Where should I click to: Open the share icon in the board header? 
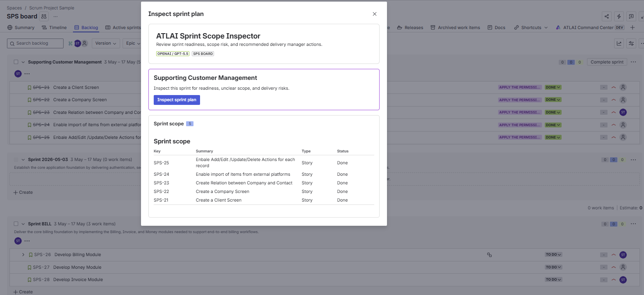click(x=607, y=16)
